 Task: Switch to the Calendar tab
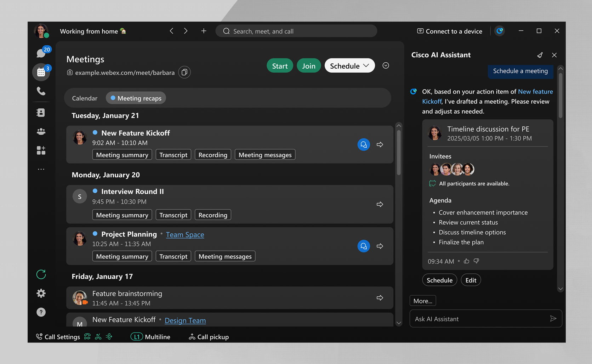(x=85, y=98)
